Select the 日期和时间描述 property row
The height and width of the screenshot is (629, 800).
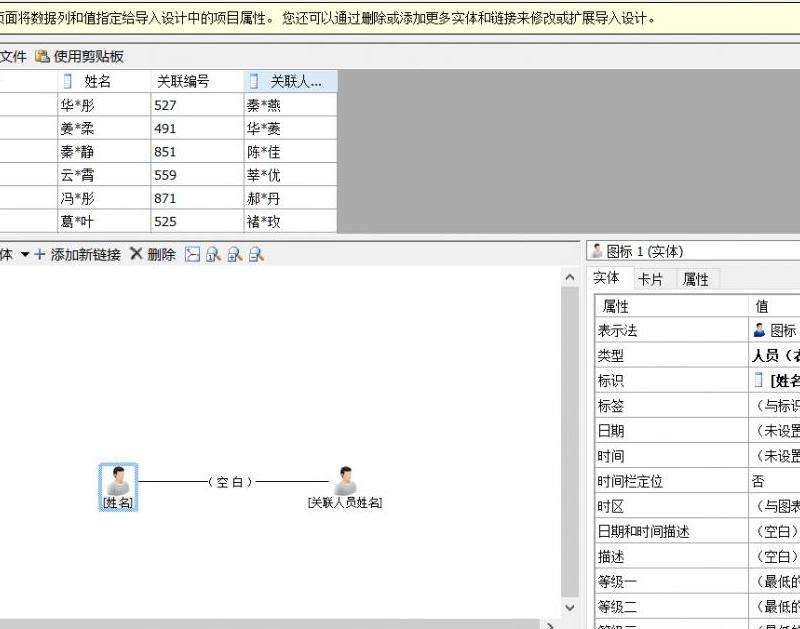[x=697, y=531]
